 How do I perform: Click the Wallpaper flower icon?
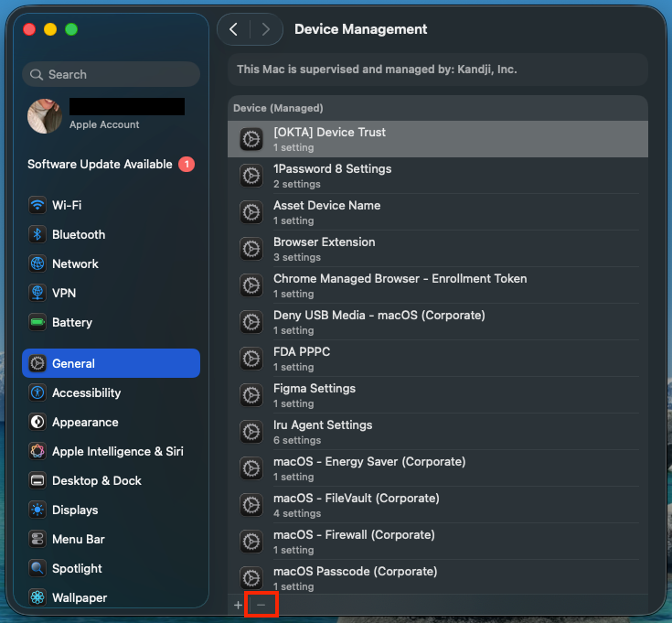pyautogui.click(x=37, y=597)
